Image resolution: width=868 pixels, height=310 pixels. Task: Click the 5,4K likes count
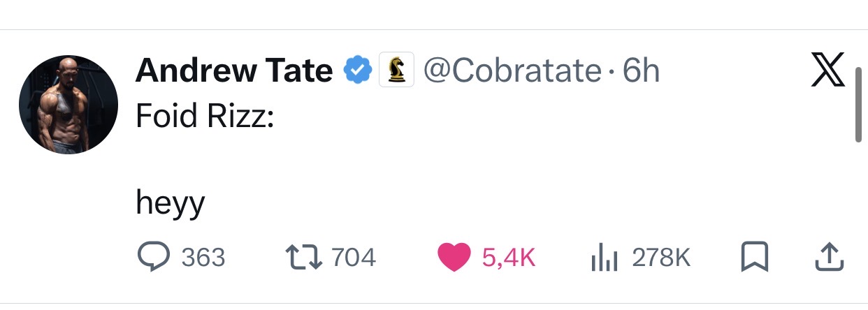point(509,258)
